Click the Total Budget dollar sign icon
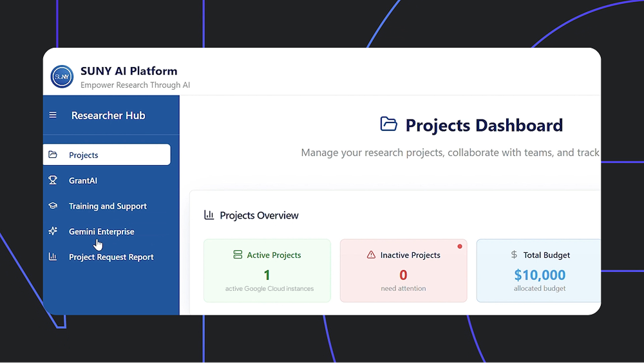The image size is (644, 363). (x=514, y=255)
